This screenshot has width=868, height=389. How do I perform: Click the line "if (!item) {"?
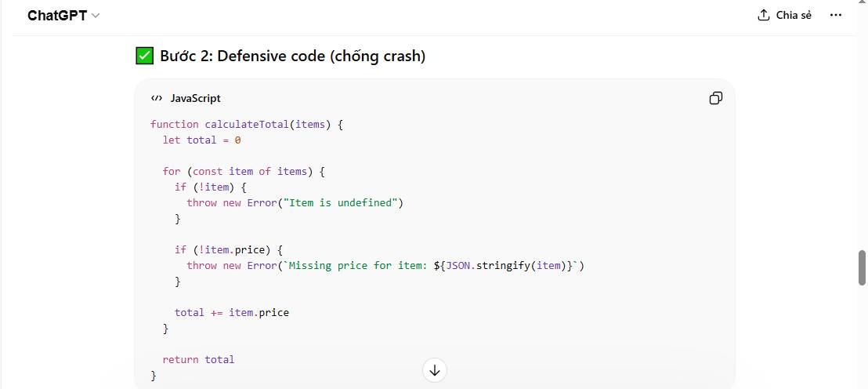[x=211, y=187]
